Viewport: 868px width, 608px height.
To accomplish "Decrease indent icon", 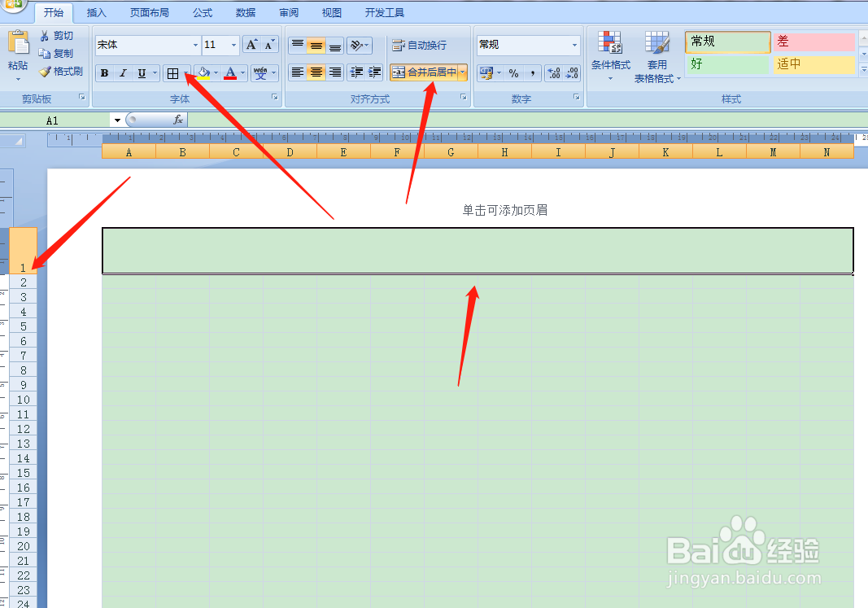I will tap(357, 72).
